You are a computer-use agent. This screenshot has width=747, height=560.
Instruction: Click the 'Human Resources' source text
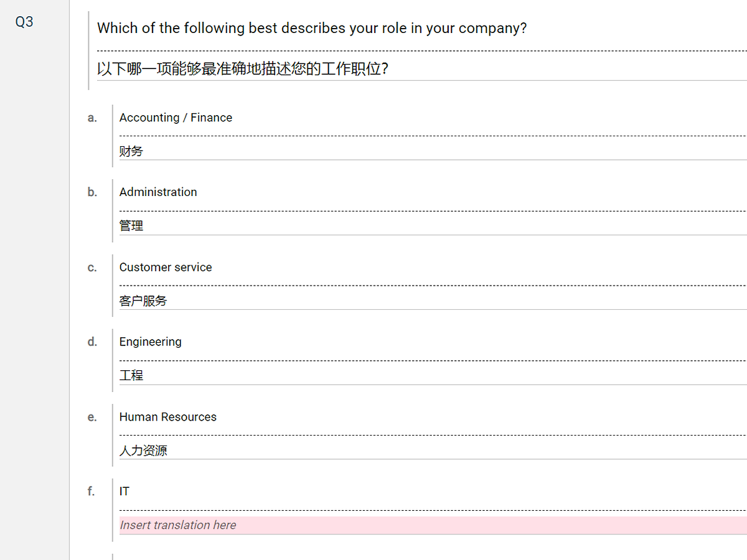(168, 417)
